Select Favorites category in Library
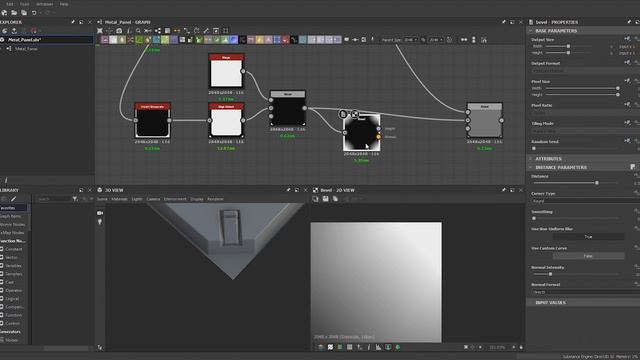The height and width of the screenshot is (360, 640). [13, 208]
